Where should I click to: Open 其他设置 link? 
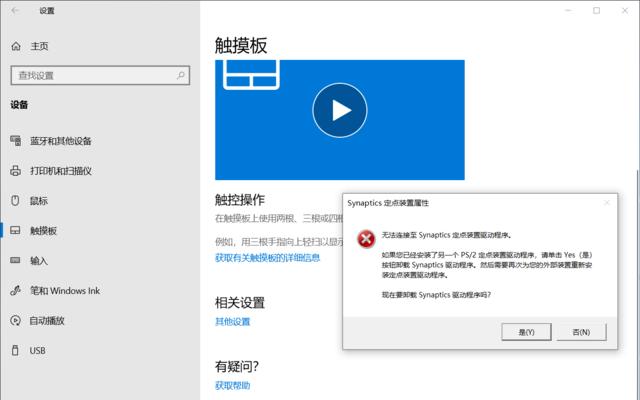pos(233,322)
